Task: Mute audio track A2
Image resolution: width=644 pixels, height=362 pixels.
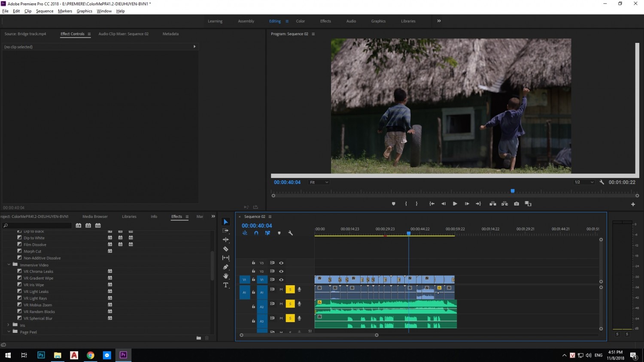Action: click(x=281, y=304)
